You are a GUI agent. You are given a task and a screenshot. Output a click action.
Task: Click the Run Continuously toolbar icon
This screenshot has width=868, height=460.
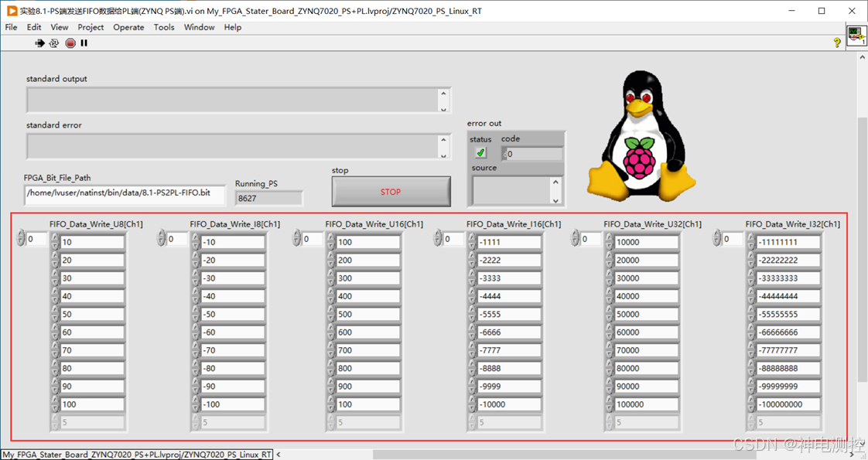[x=54, y=43]
